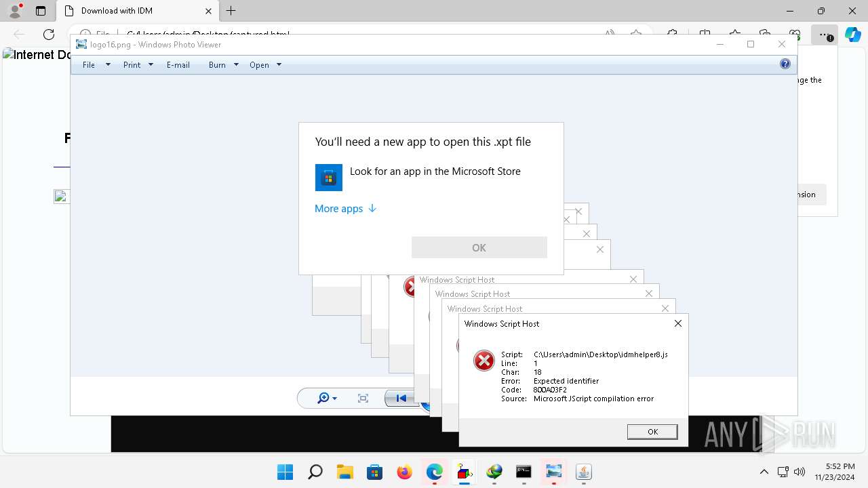Close the second Windows Script Host dialog behind
This screenshot has height=488, width=868.
pos(665,308)
